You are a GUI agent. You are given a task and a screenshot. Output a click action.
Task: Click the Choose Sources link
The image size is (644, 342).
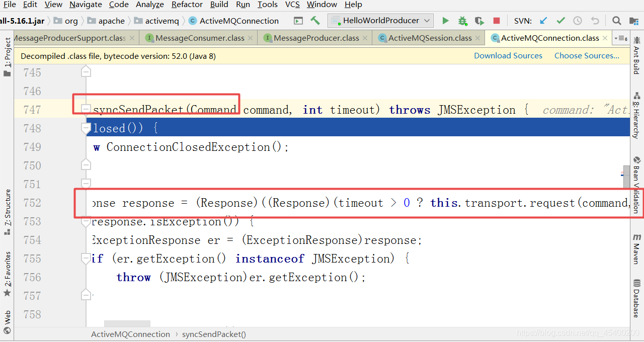click(x=587, y=56)
